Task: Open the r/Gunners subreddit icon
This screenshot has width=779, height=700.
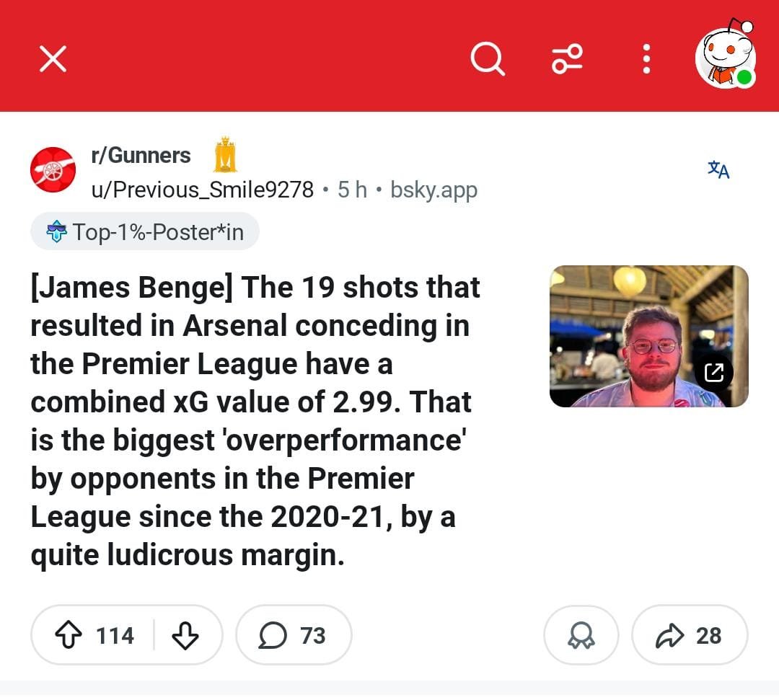Action: (x=53, y=170)
